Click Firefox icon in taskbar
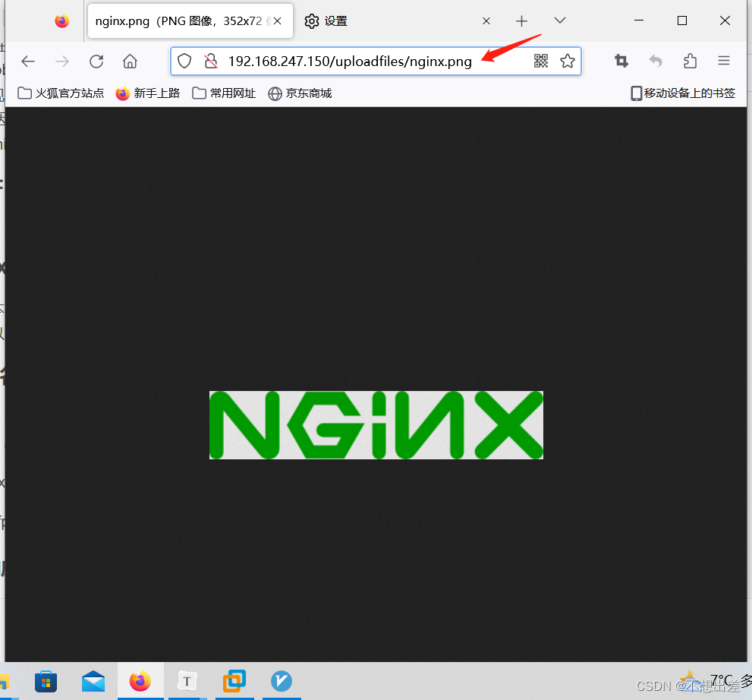 [140, 681]
